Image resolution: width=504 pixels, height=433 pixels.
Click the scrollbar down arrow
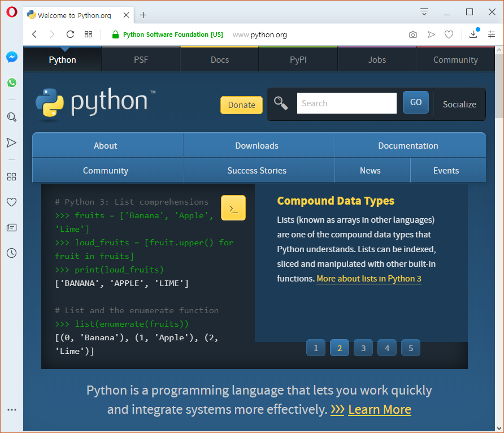point(499,428)
